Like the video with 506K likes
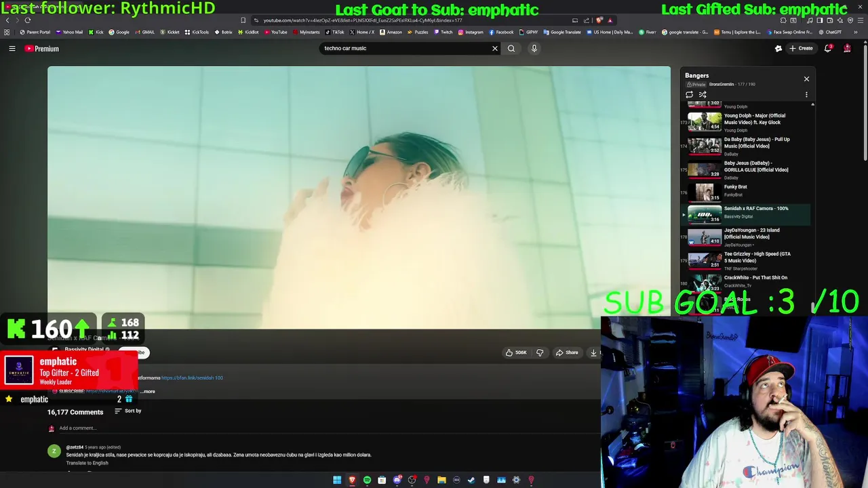The width and height of the screenshot is (868, 488). (x=516, y=352)
